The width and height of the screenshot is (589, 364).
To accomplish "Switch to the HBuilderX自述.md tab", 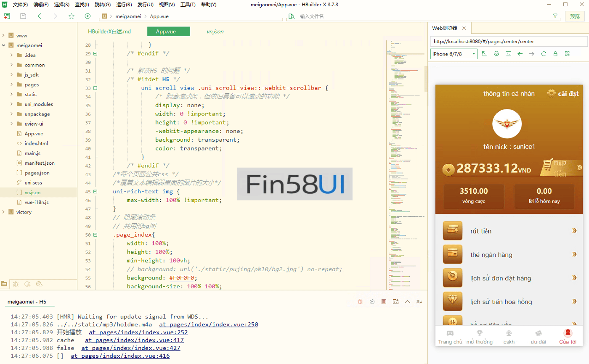I will pyautogui.click(x=109, y=32).
